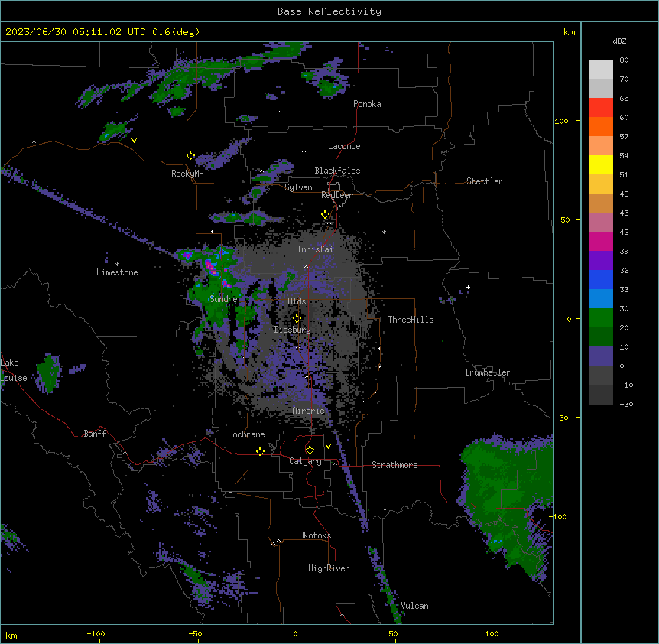Click the Lake Louise label
The height and width of the screenshot is (644, 659).
14,370
